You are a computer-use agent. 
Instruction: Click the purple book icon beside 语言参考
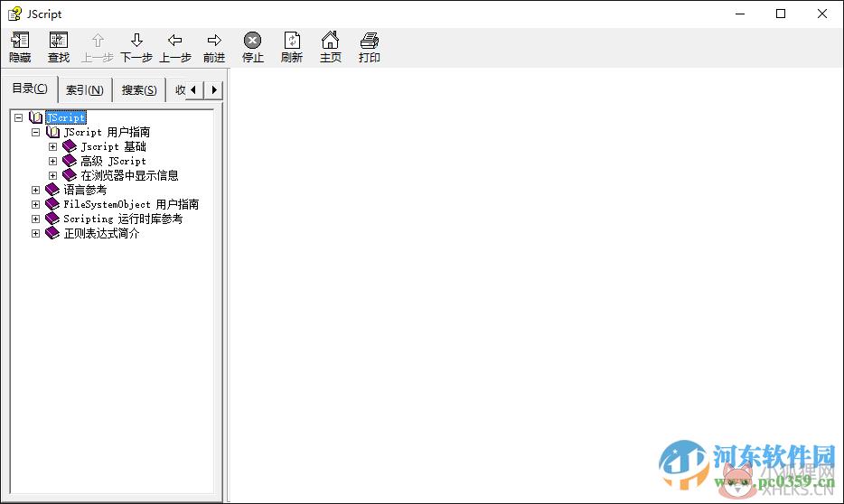point(52,190)
